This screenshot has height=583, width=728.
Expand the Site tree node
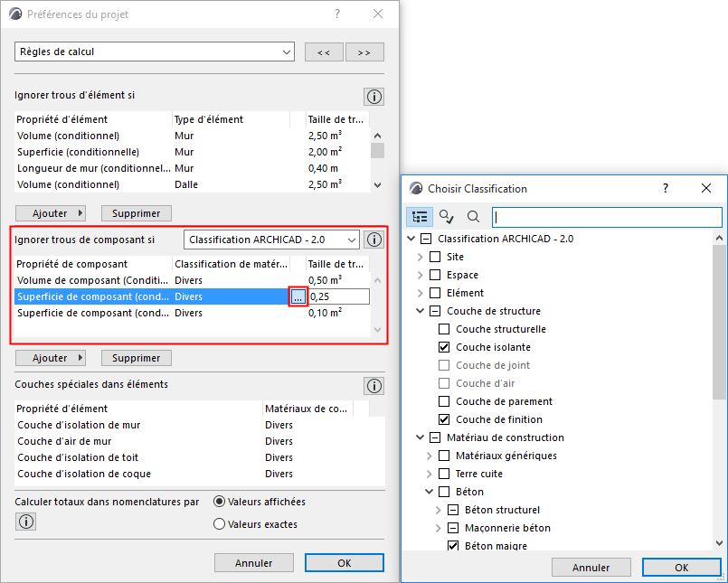pos(421,257)
